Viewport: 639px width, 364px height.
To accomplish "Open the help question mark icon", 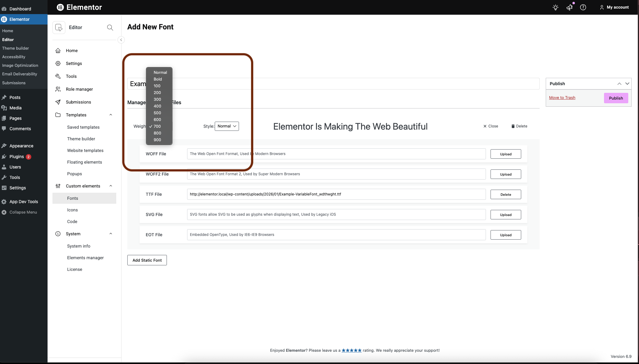I will coord(583,7).
